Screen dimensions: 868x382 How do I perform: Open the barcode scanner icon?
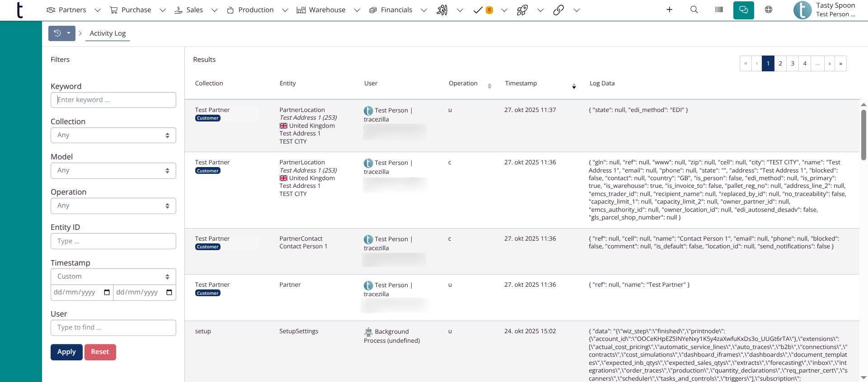[719, 9]
